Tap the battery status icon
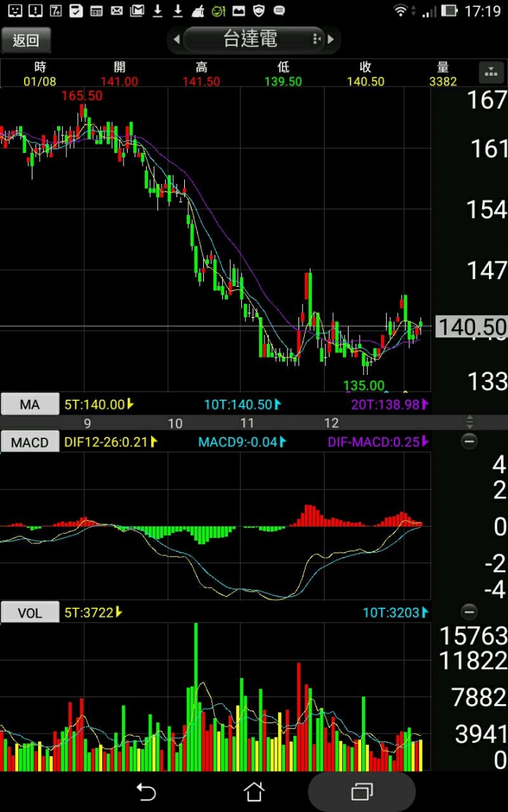 pyautogui.click(x=449, y=11)
